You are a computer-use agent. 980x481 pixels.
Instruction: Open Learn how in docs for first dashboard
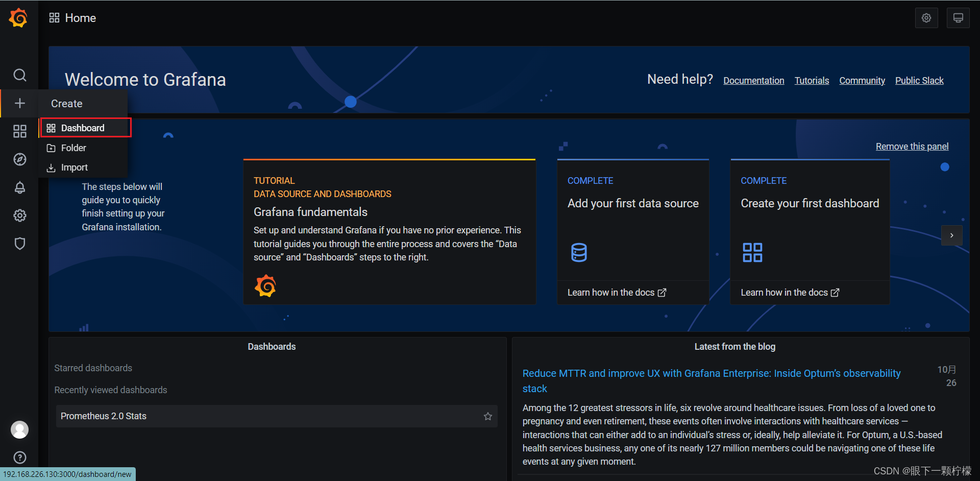790,293
